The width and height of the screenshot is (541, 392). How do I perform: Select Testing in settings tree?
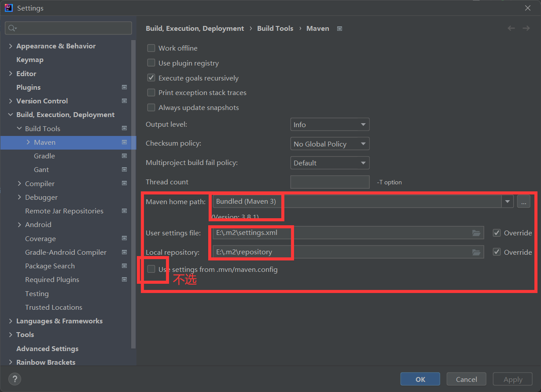[x=37, y=293]
